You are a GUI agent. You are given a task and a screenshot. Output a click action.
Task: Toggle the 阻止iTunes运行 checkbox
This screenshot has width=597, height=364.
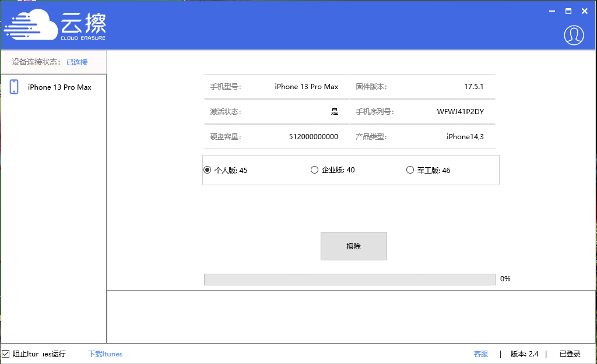(6, 354)
